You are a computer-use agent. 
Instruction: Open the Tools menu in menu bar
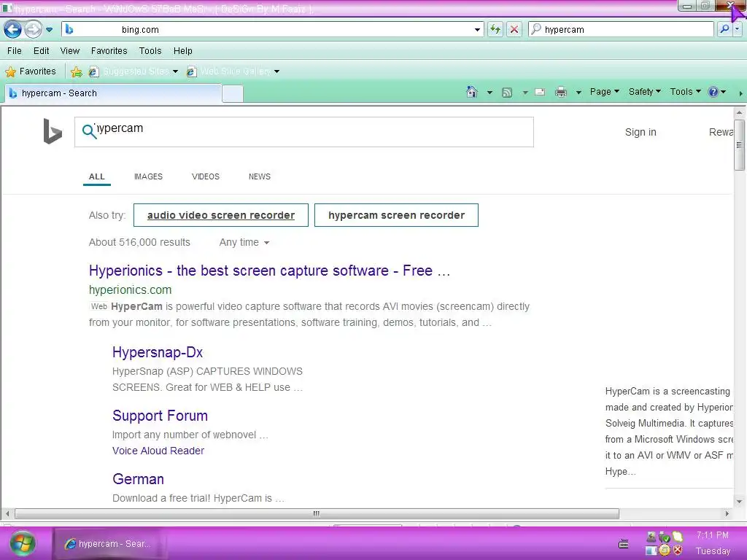pyautogui.click(x=150, y=50)
